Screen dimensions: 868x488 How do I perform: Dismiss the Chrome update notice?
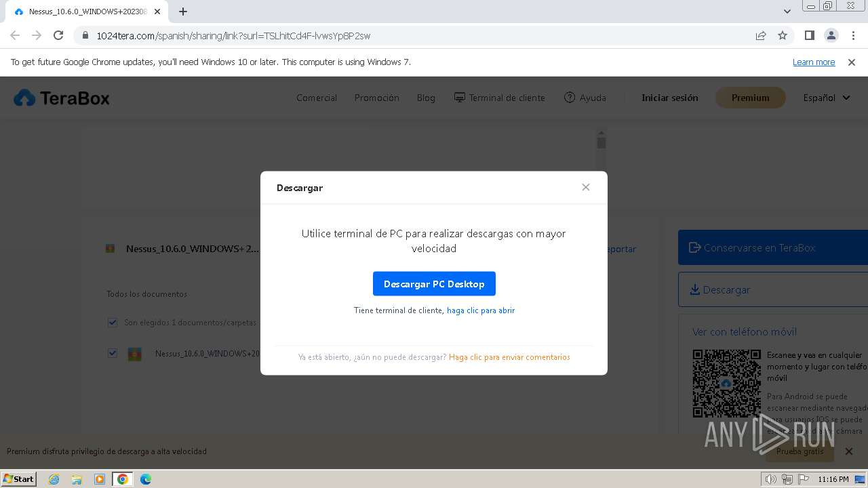[x=852, y=62]
